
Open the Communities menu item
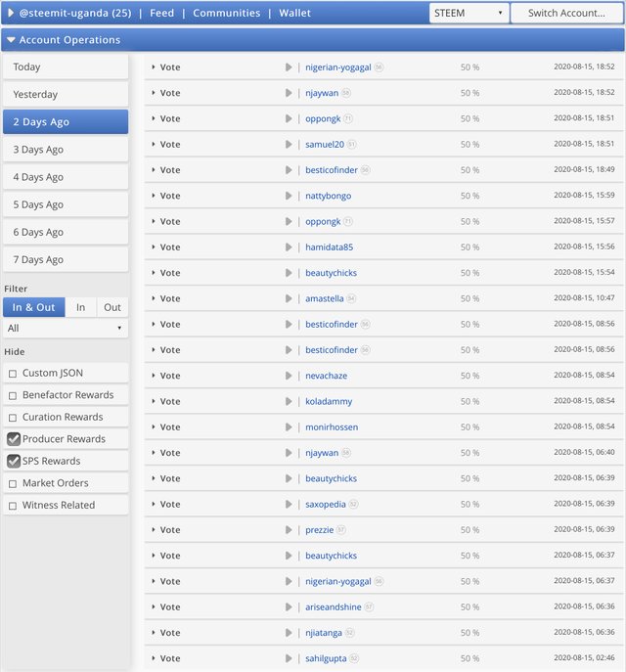pos(227,13)
